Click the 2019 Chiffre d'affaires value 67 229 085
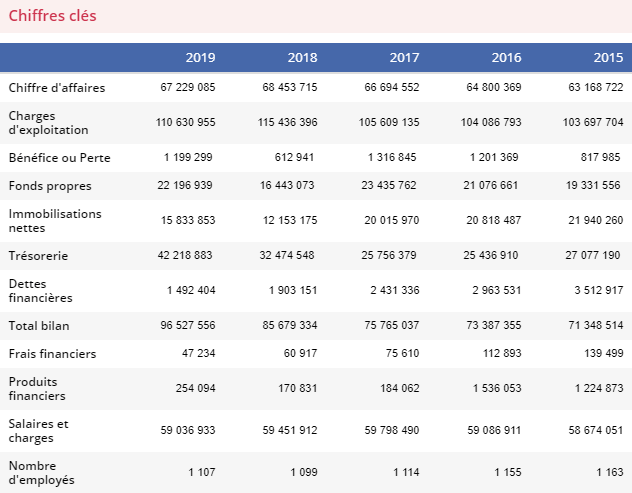The image size is (632, 493). click(188, 88)
